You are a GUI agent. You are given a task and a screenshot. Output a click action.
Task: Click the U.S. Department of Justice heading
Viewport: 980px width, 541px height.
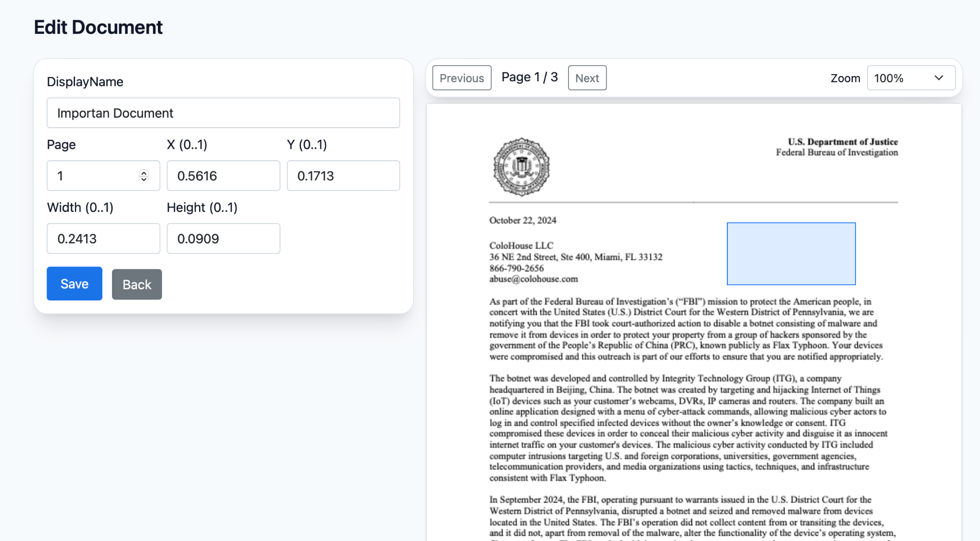pyautogui.click(x=843, y=142)
